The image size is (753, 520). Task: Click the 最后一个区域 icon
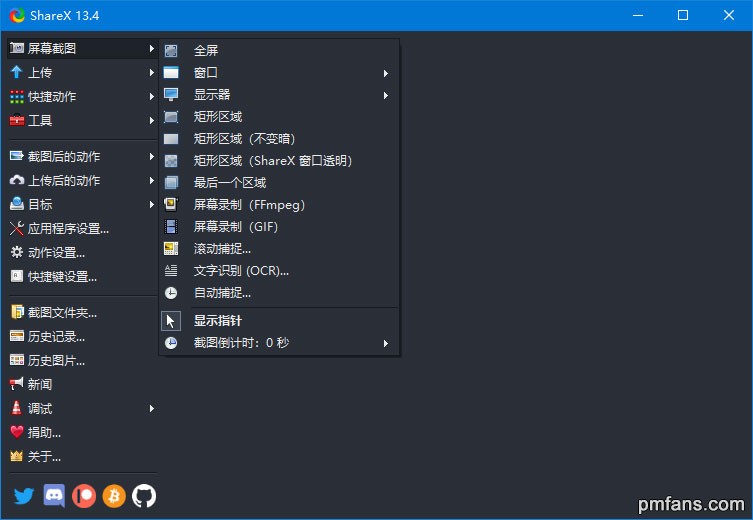[171, 183]
